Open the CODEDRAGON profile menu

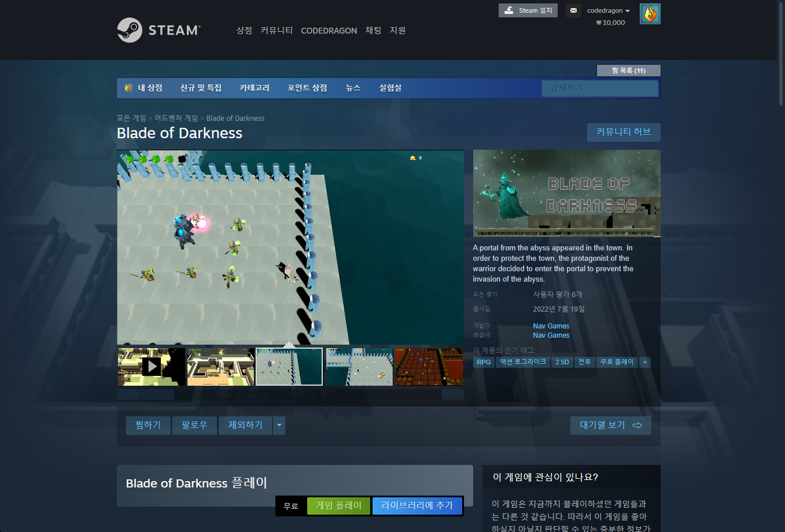329,31
